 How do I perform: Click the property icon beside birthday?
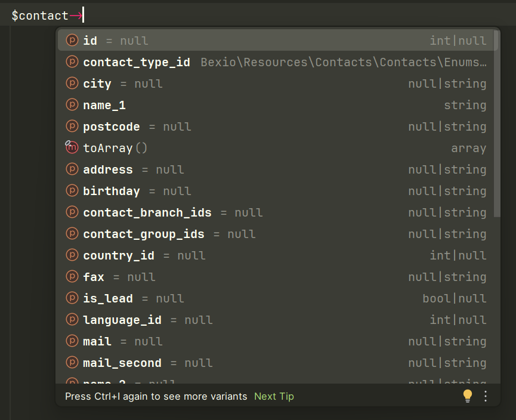click(72, 191)
